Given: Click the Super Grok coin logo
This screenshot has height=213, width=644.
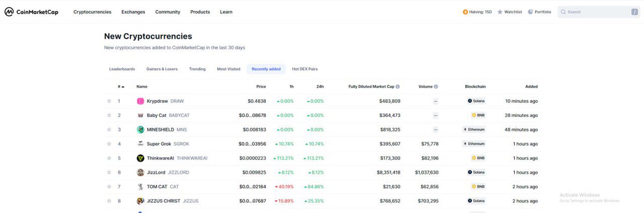Looking at the screenshot, I should point(141,144).
